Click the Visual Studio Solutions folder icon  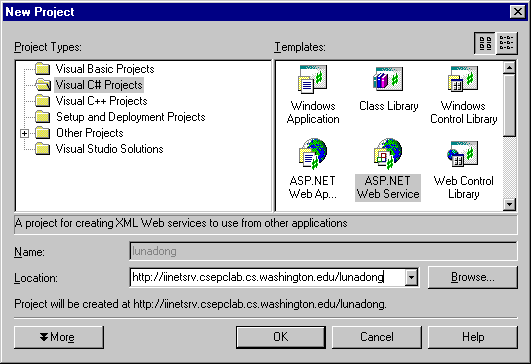43,149
